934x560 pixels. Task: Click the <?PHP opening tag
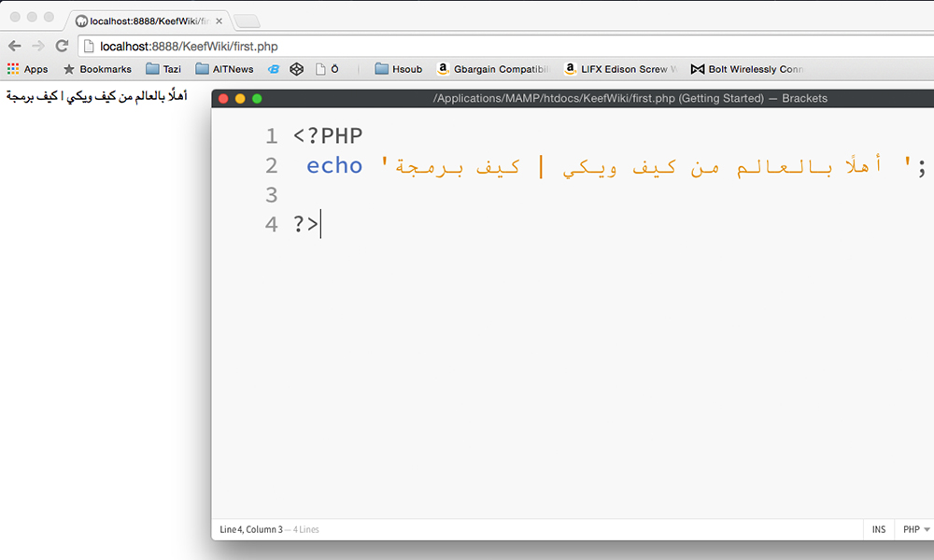tap(328, 136)
